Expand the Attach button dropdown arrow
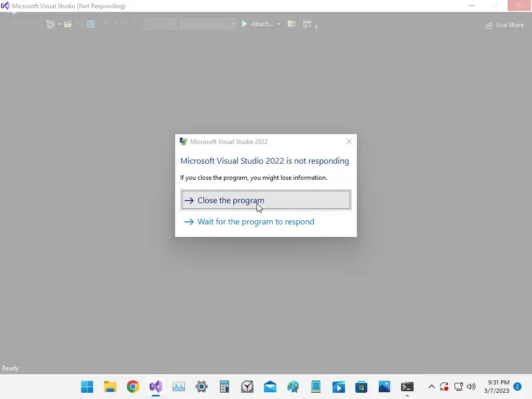 [278, 24]
